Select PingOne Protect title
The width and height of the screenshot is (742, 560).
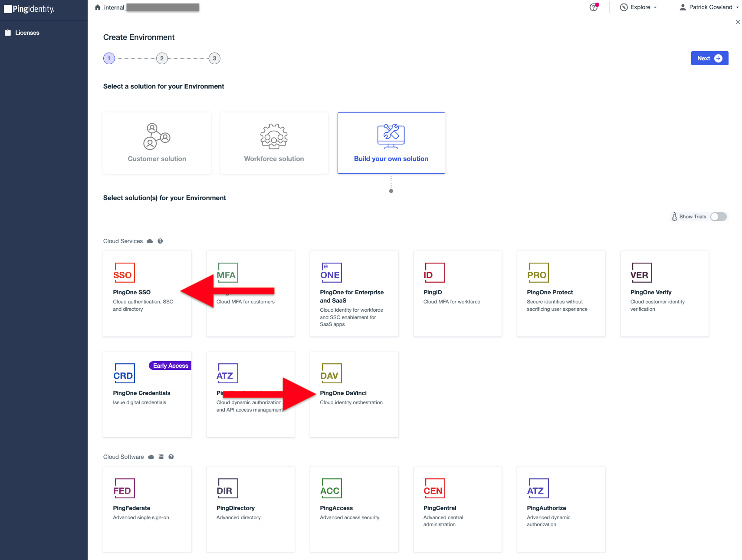(550, 293)
